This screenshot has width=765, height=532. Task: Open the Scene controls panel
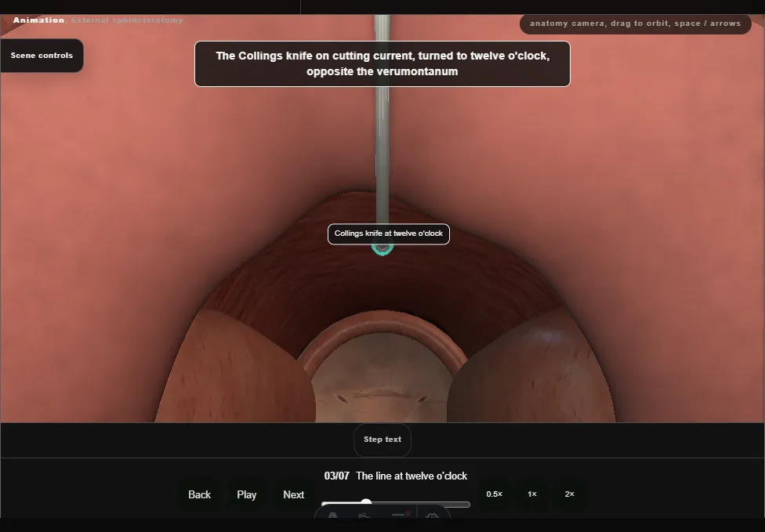[x=42, y=56]
